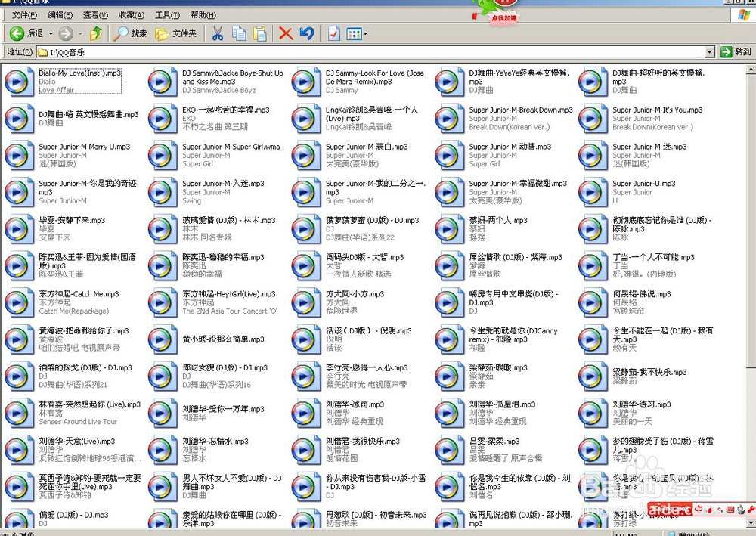Click the Properties checkmark icon
Screen dimensions: 756x536
coord(333,33)
